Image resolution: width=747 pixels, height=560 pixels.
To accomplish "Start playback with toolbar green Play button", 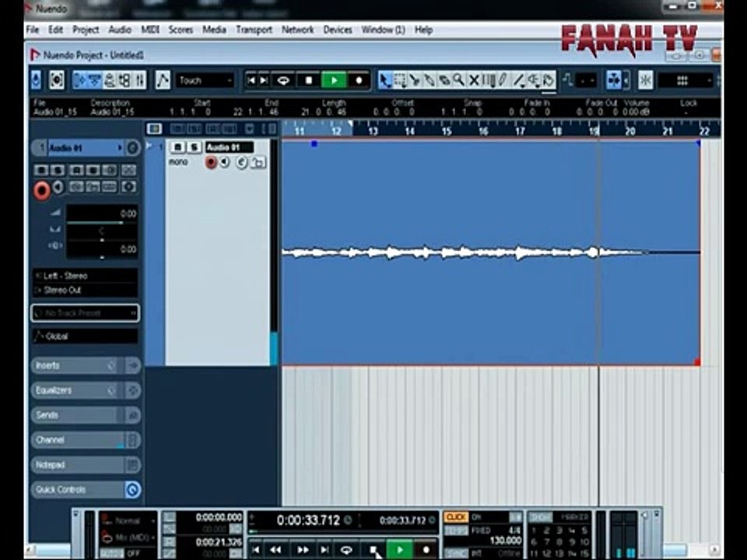I will (x=334, y=80).
